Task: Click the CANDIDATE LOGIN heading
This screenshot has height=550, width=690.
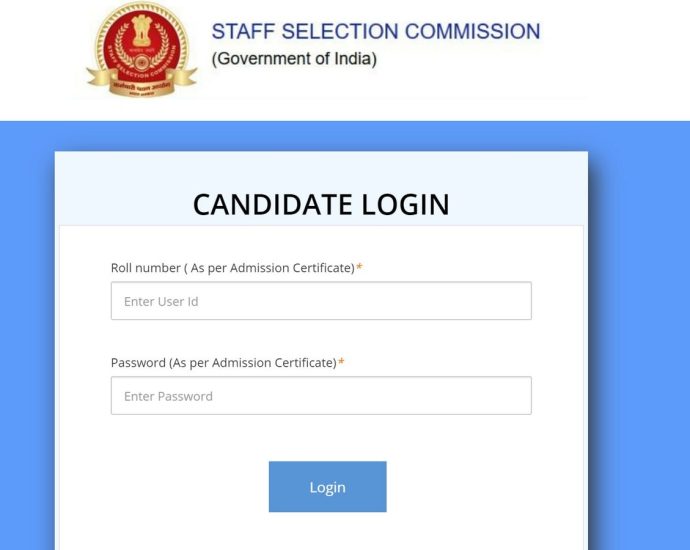Action: click(321, 205)
